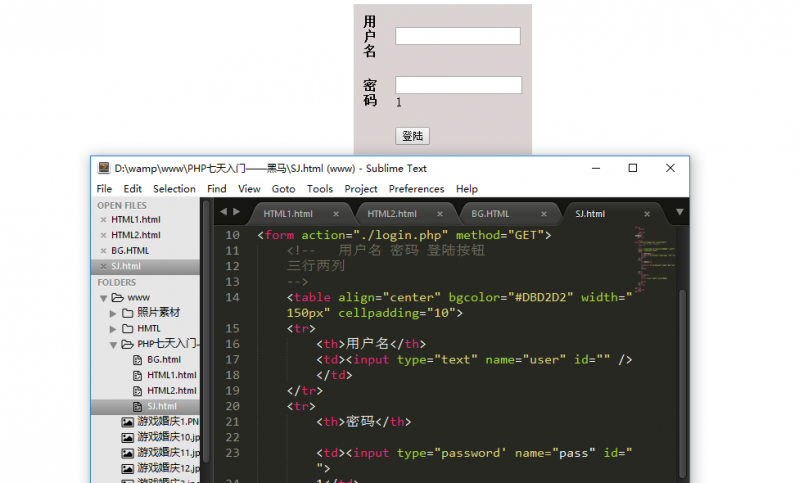
Task: Collapse the www folder
Action: (103, 298)
